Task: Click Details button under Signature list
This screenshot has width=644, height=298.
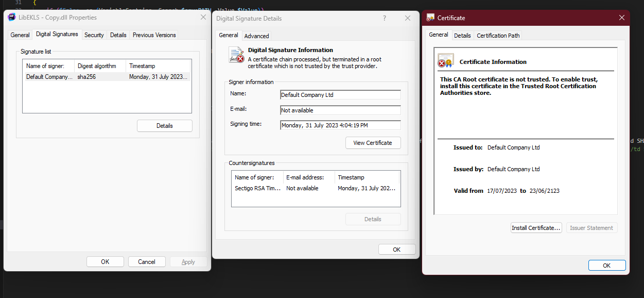Action: (164, 126)
